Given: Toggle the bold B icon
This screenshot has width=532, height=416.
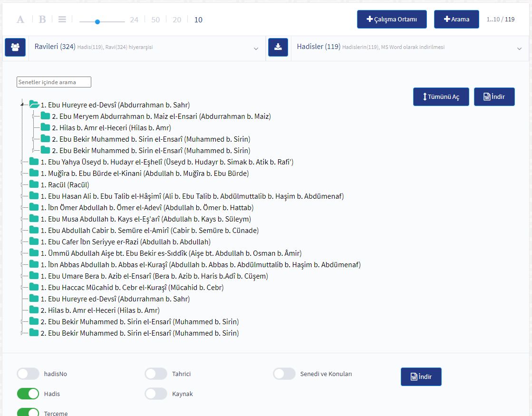Looking at the screenshot, I should (x=42, y=19).
